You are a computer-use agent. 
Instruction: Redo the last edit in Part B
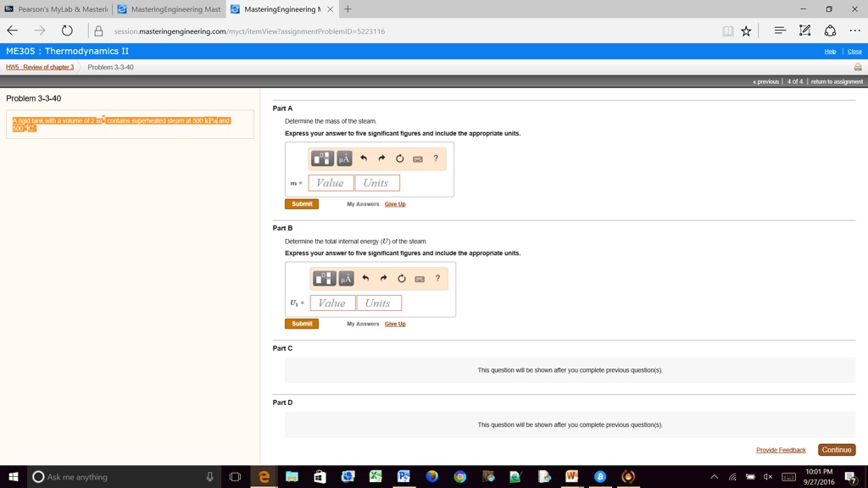coord(383,279)
